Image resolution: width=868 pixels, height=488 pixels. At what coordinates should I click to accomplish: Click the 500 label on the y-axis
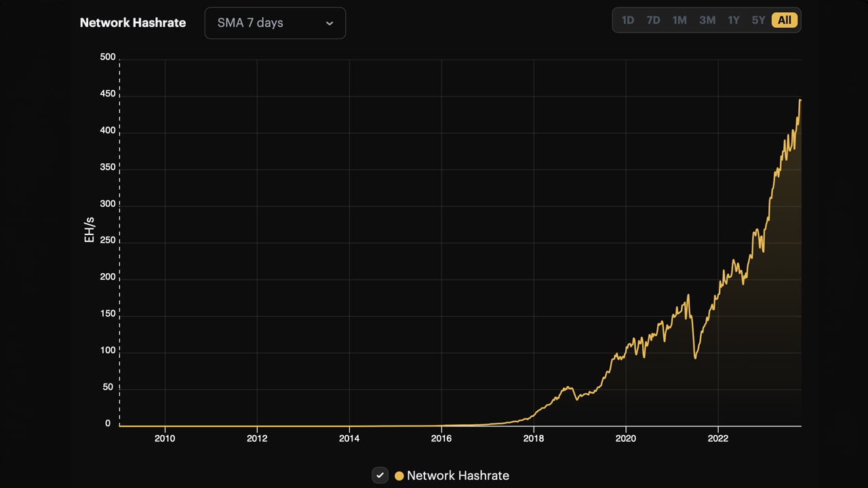(108, 58)
